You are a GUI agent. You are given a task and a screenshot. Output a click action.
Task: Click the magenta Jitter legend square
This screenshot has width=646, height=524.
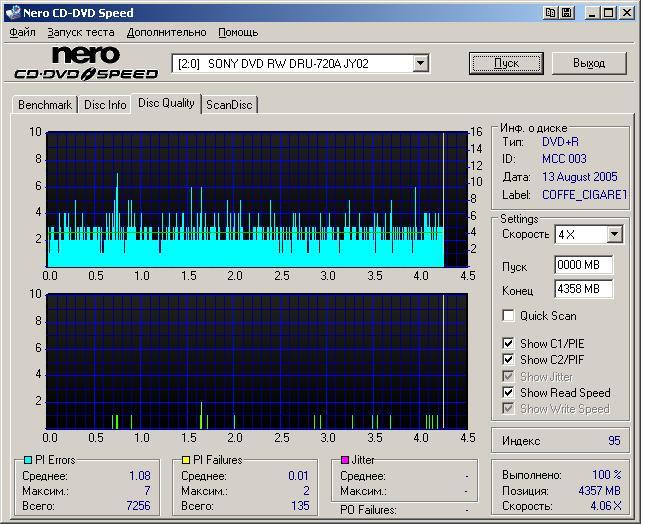(345, 460)
